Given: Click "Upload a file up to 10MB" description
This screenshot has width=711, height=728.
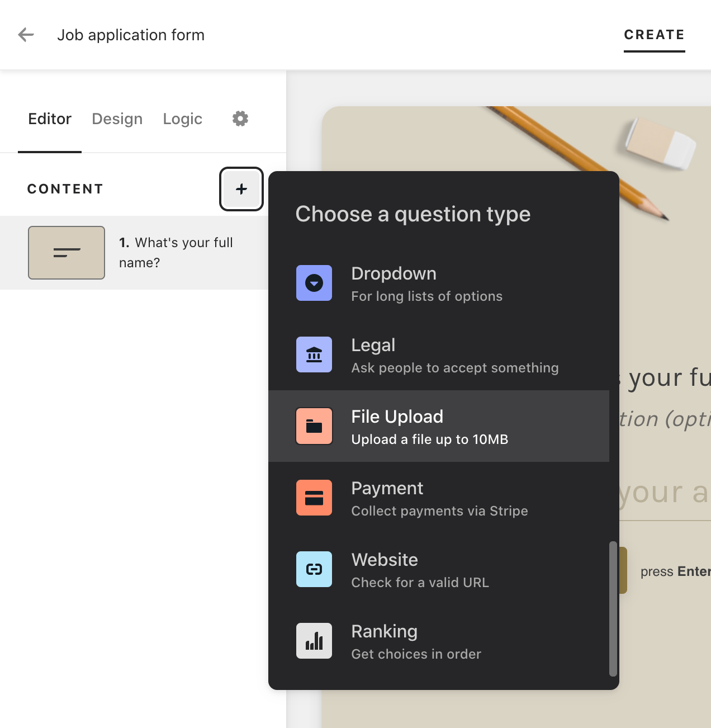Looking at the screenshot, I should point(429,439).
